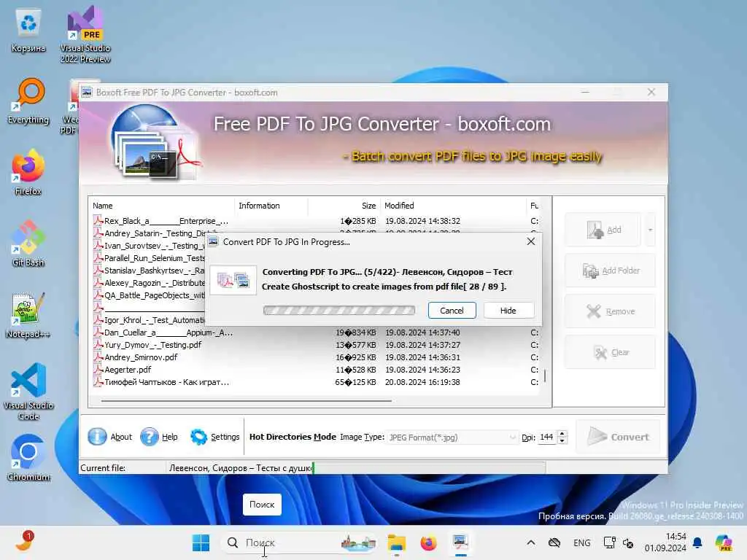Click the Convert button
Image resolution: width=747 pixels, height=560 pixels.
click(618, 437)
